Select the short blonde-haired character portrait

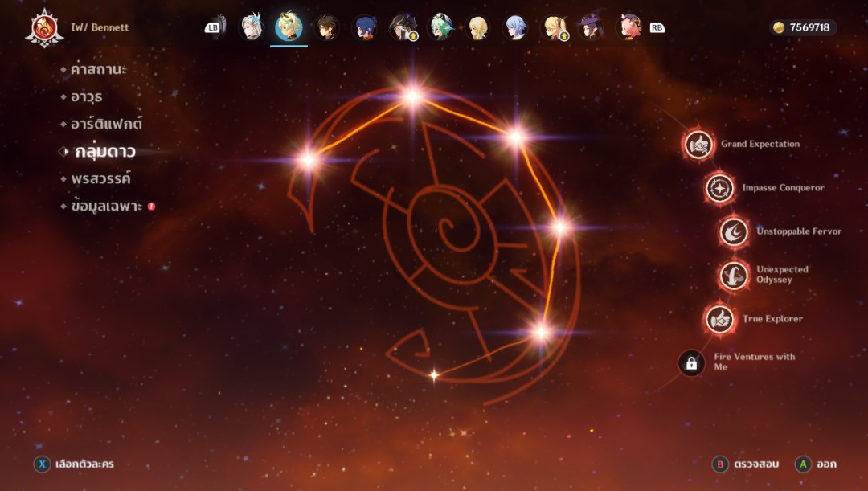click(x=477, y=27)
